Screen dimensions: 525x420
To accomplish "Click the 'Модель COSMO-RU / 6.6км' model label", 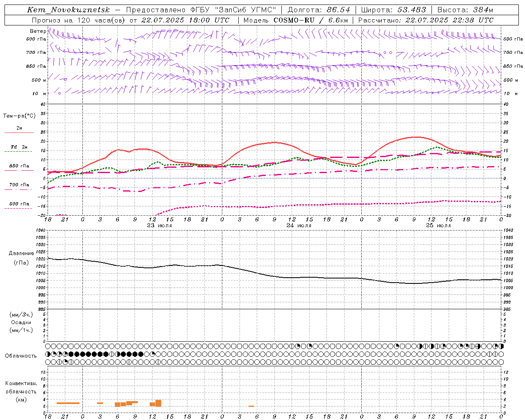I will point(295,20).
